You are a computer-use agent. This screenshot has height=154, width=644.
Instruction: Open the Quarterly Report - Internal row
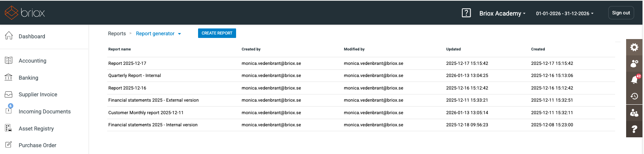pyautogui.click(x=135, y=75)
